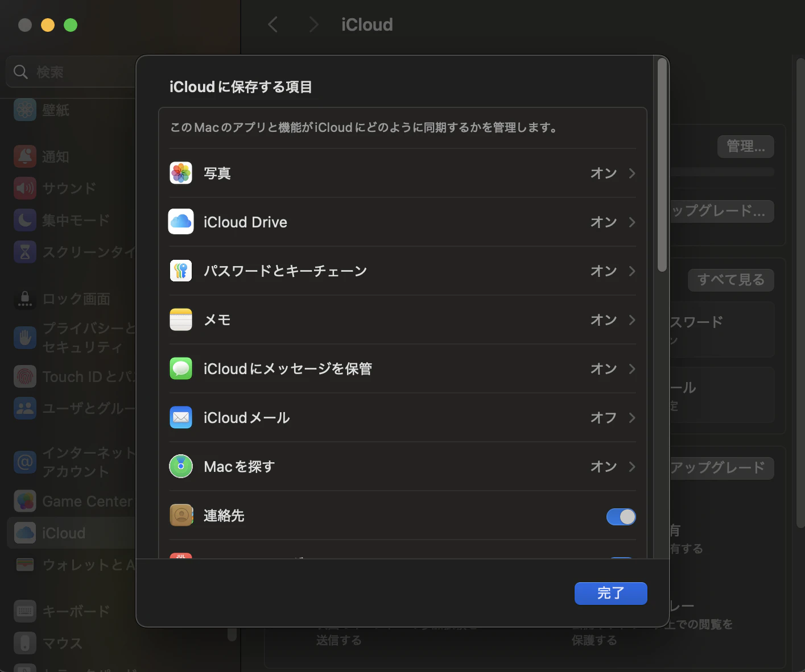The height and width of the screenshot is (672, 805).
Task: Click the sidebar Screen Time hourglass icon
Action: coord(25,252)
